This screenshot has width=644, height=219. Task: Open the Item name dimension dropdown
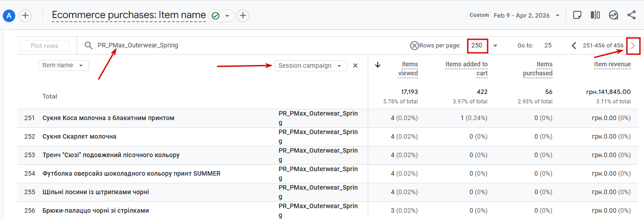[x=63, y=65]
